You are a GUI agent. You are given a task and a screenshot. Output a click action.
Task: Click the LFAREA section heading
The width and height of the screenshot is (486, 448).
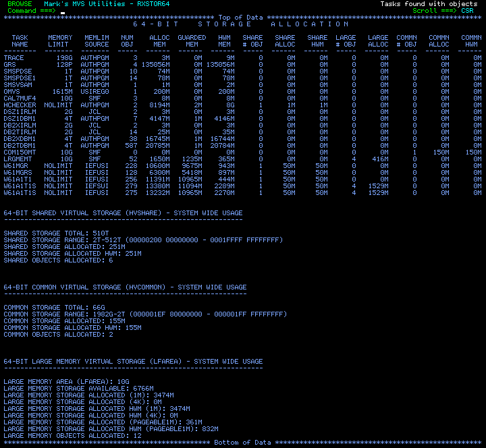[x=133, y=362]
